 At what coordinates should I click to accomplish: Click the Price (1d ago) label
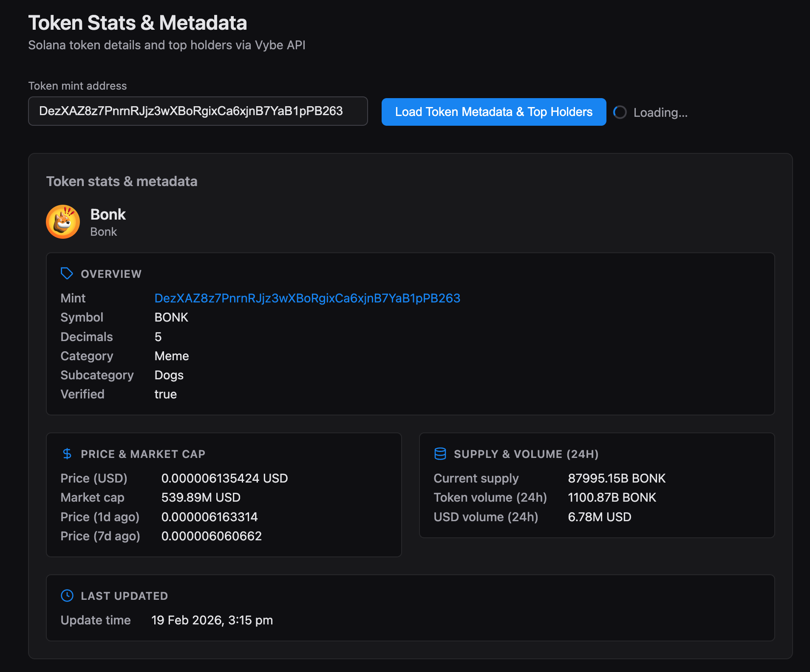(100, 517)
